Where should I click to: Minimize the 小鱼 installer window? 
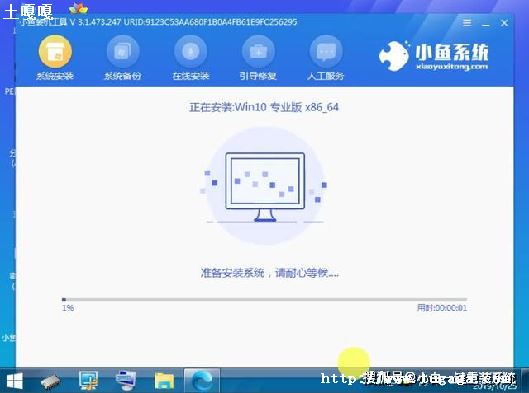(486, 24)
